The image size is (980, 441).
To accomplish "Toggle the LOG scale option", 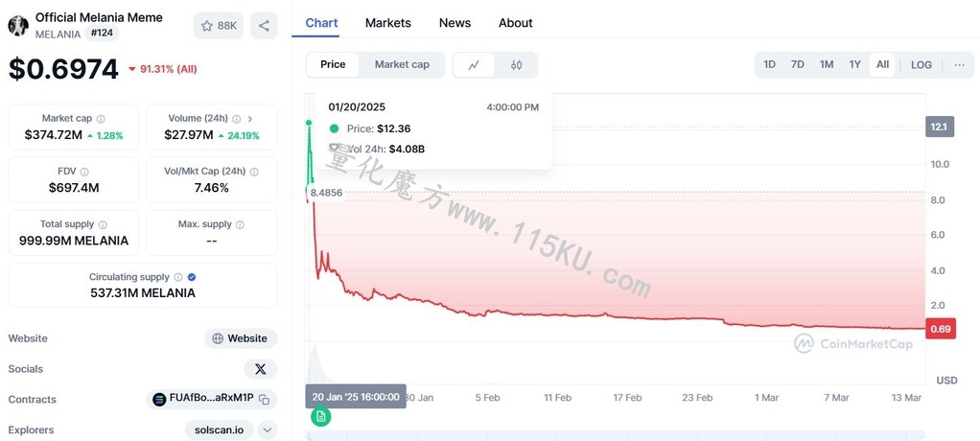I will pos(921,65).
